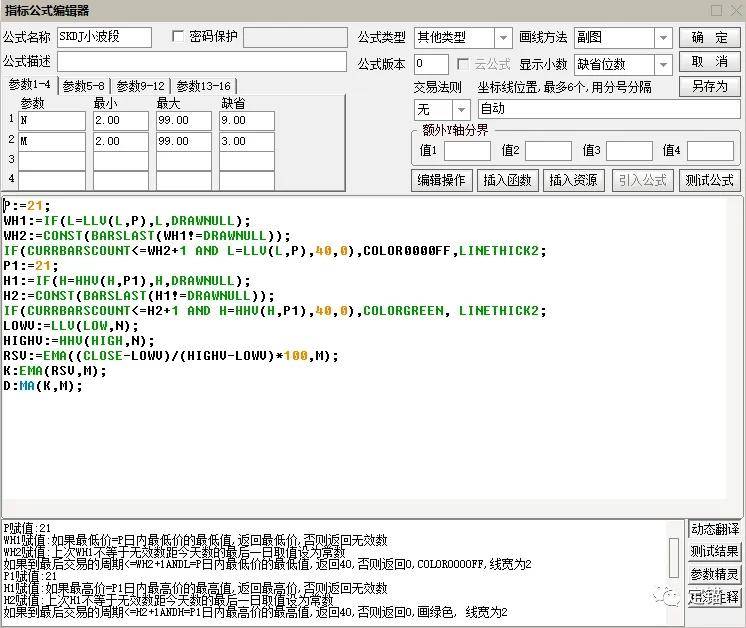Image resolution: width=746 pixels, height=628 pixels.
Task: Click 测试公式 button
Action: tap(709, 180)
